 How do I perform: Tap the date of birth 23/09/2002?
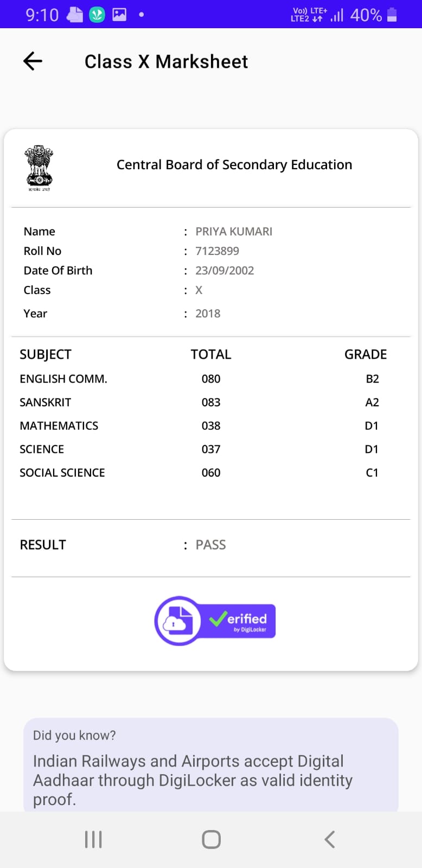pyautogui.click(x=225, y=271)
